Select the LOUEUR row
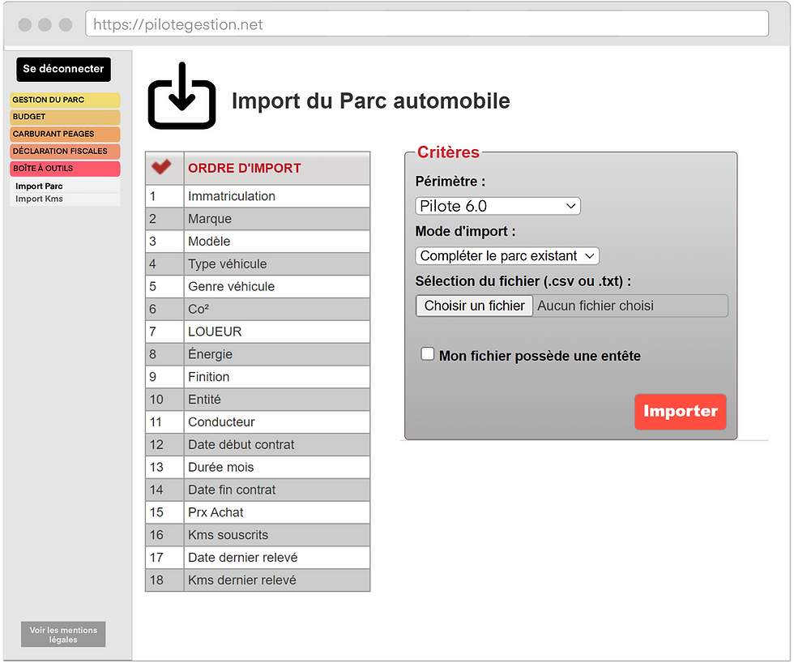Screen dimensions: 794x672 258,332
